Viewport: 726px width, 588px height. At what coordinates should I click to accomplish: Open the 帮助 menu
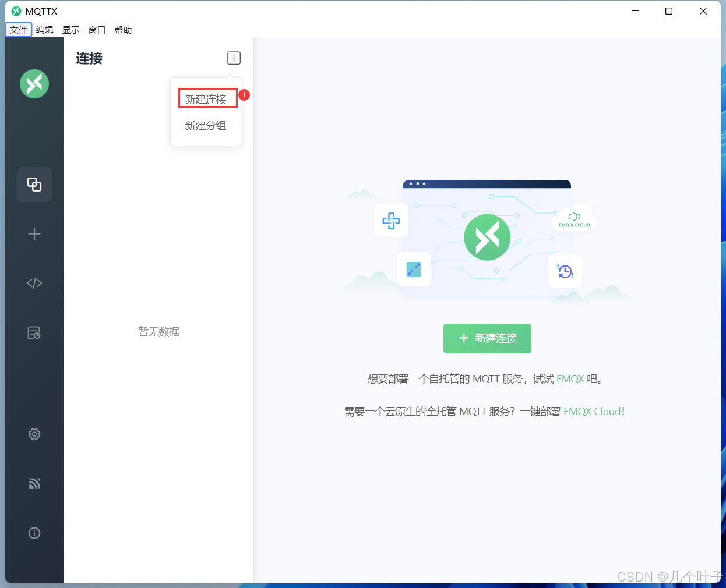coord(124,30)
